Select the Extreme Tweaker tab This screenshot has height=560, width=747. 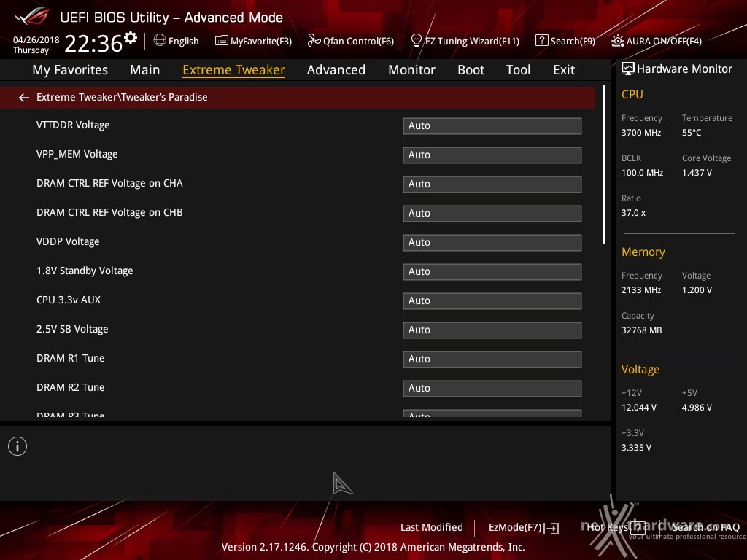point(234,70)
